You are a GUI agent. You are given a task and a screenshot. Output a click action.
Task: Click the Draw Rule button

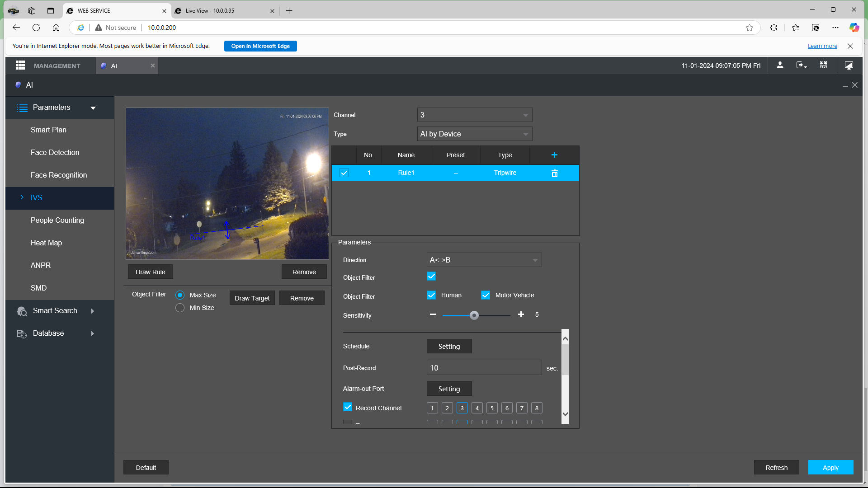pos(151,272)
